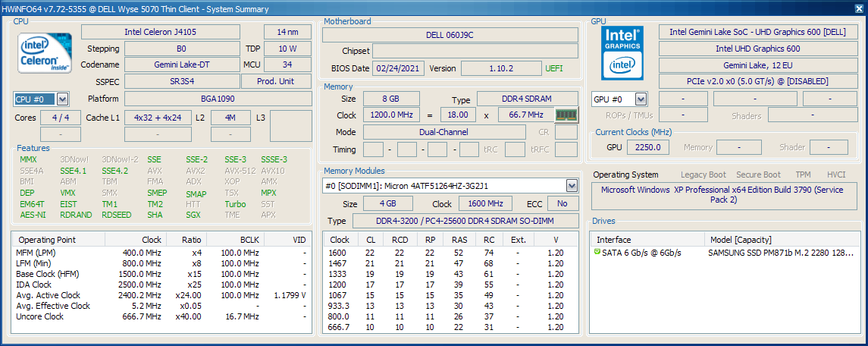The image size is (868, 346).
Task: Select the 666.7 clock timing row
Action: (450, 326)
